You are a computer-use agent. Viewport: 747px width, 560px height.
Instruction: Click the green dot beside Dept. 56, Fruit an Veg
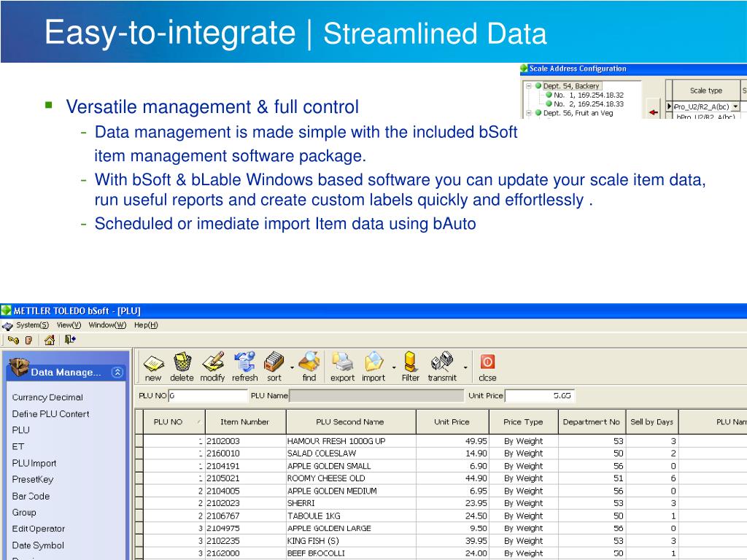[538, 113]
